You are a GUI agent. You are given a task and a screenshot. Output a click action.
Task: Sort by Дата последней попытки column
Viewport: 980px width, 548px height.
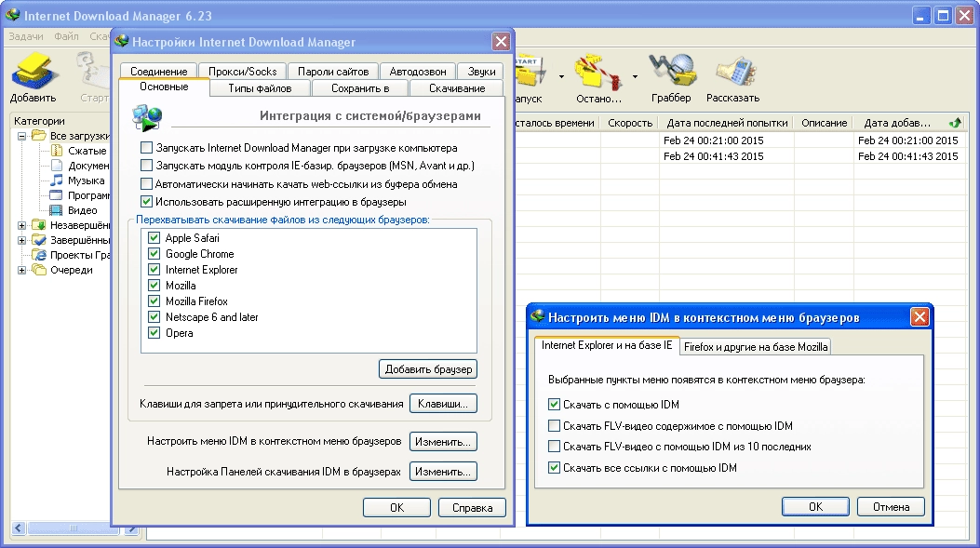[x=727, y=123]
